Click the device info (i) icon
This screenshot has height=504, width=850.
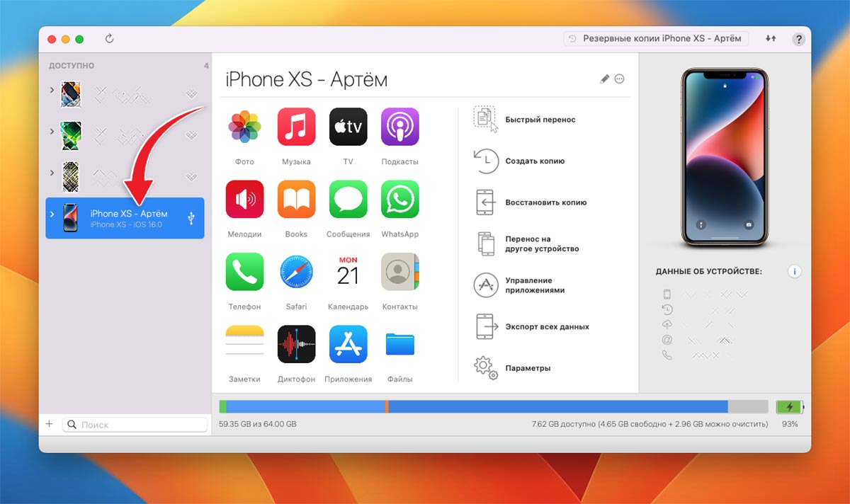795,271
